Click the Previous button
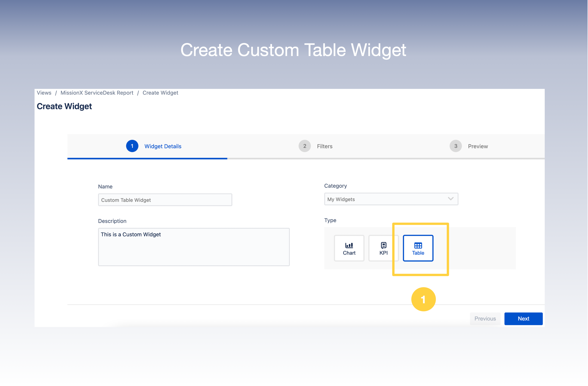 tap(485, 318)
